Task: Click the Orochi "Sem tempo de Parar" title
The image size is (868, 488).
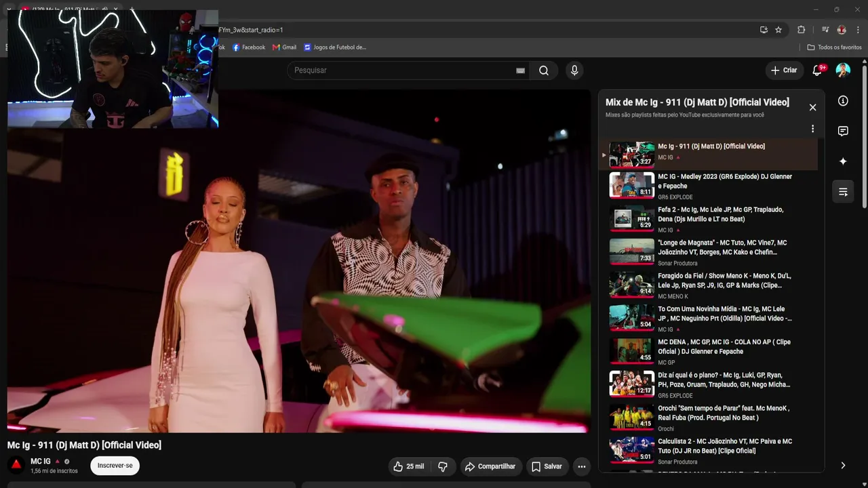Action: click(x=724, y=413)
